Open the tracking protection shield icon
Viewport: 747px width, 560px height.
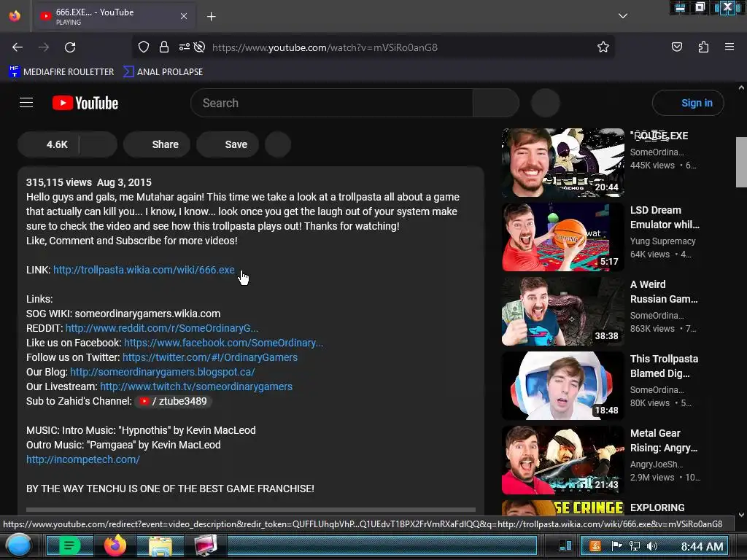coord(144,47)
